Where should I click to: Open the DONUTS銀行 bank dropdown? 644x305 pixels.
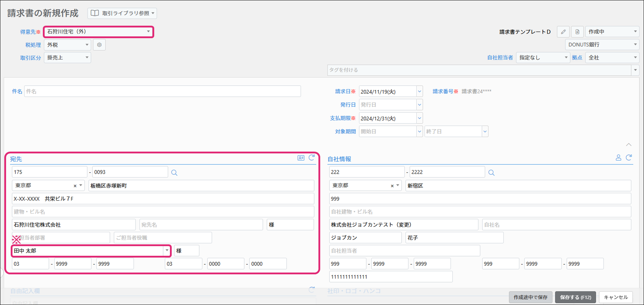point(602,45)
